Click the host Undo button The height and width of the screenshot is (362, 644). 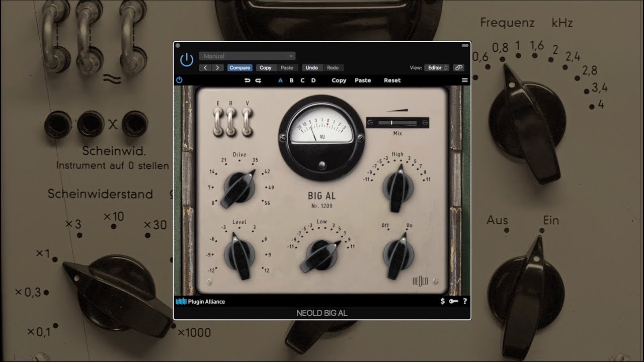point(312,67)
